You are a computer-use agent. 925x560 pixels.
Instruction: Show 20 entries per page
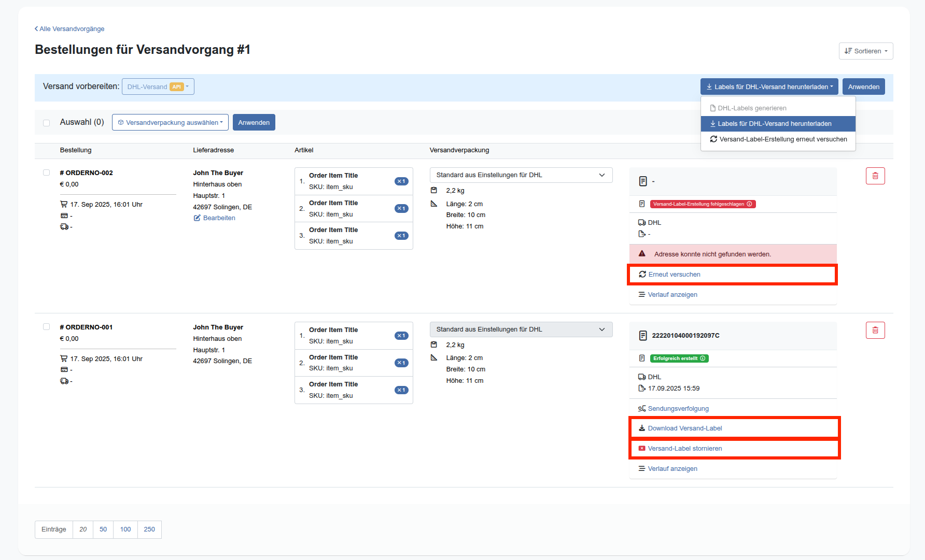83,529
